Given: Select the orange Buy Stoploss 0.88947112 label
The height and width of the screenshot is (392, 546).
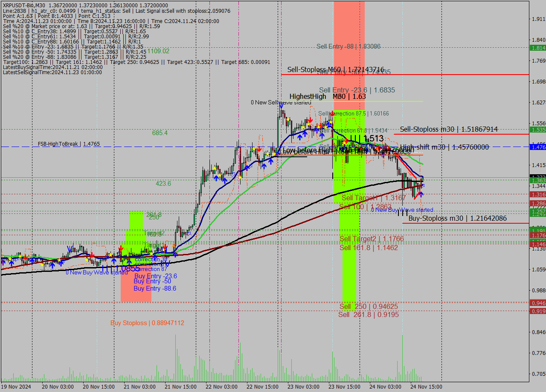Looking at the screenshot, I should click(x=147, y=323).
